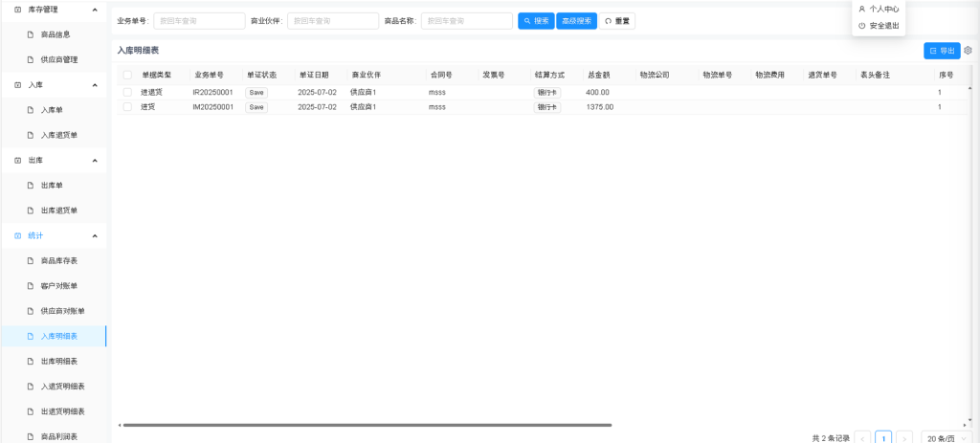
Task: Click the 重置 reset button
Action: 617,21
